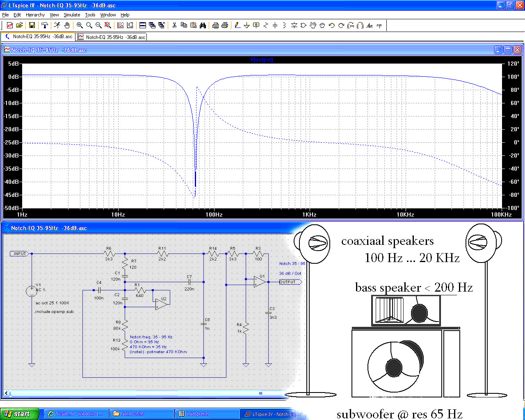525x420 pixels.
Task: Open the Hierarchy menu
Action: (x=35, y=15)
